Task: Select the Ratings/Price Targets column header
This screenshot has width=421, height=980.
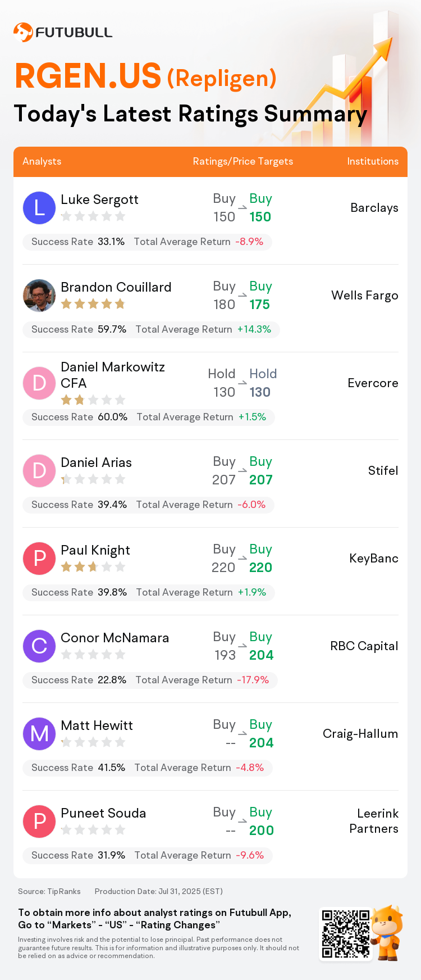Action: click(243, 161)
